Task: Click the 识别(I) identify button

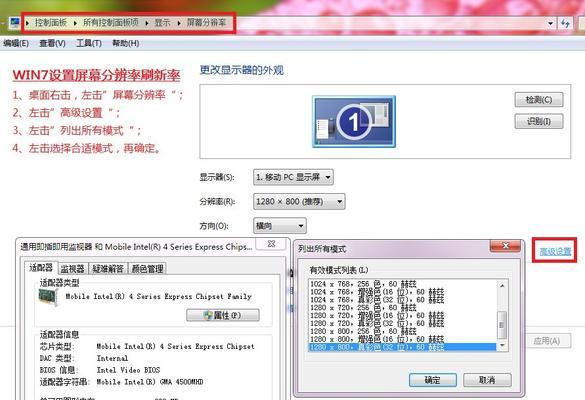Action: click(539, 121)
